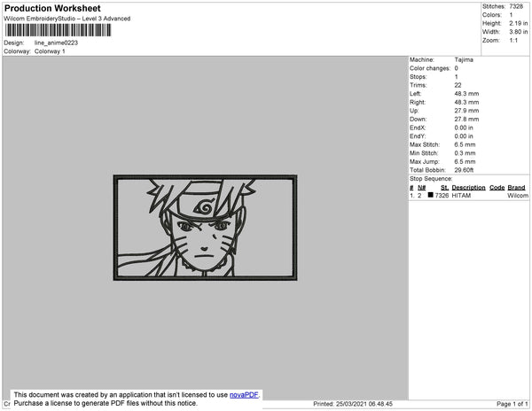
Task: Click the Total Bobbin value 29.60ft
Action: 464,170
